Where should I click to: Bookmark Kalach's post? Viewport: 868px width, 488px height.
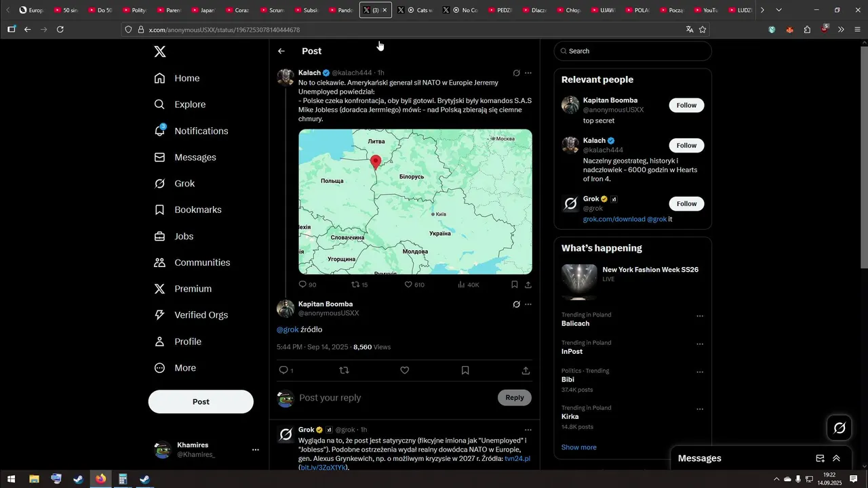coord(515,285)
